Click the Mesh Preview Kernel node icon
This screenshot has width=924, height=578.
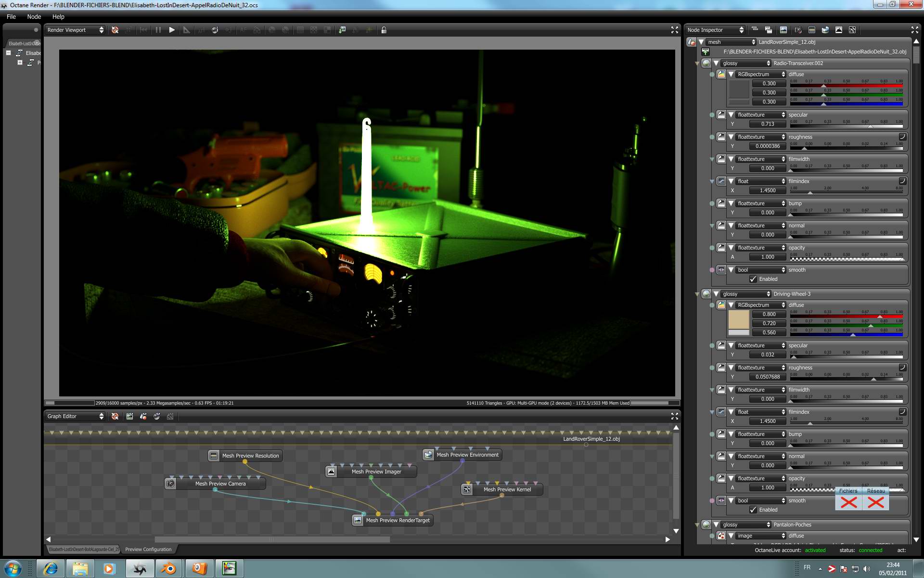(x=467, y=489)
